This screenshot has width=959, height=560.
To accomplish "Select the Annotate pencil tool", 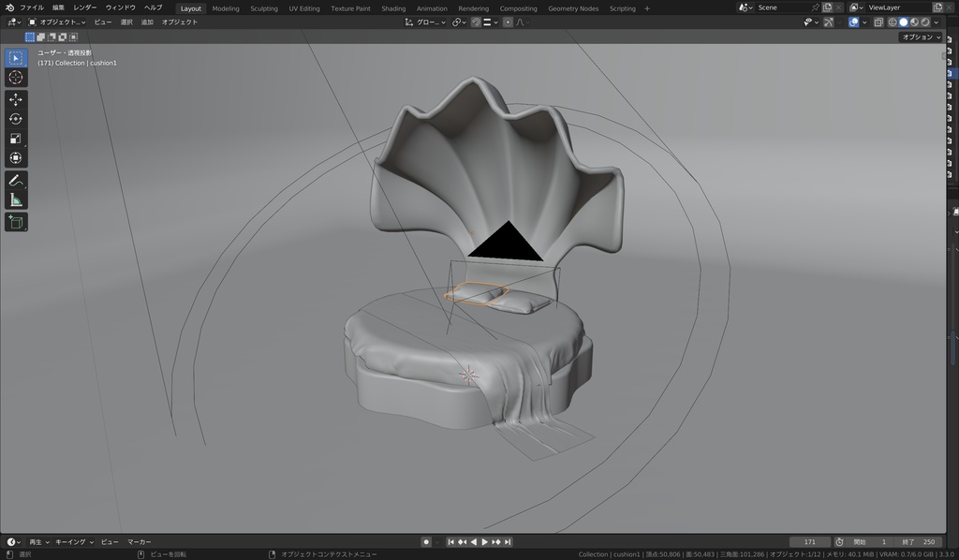I will click(16, 180).
